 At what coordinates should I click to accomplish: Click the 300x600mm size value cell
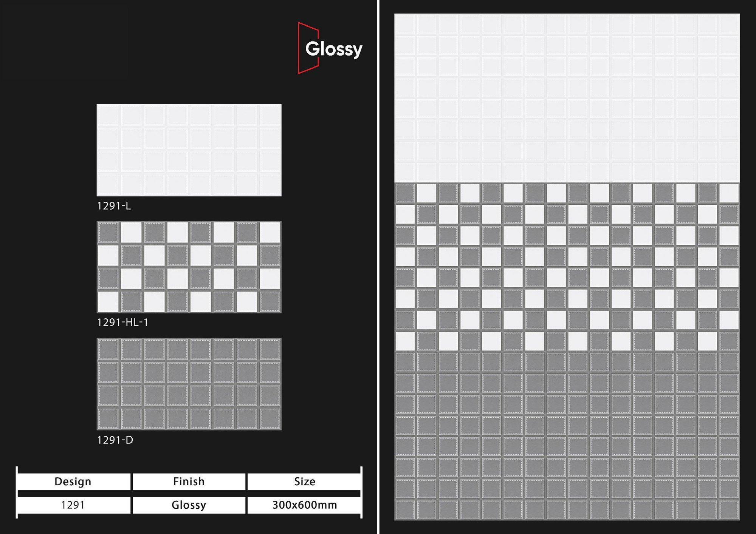(305, 505)
